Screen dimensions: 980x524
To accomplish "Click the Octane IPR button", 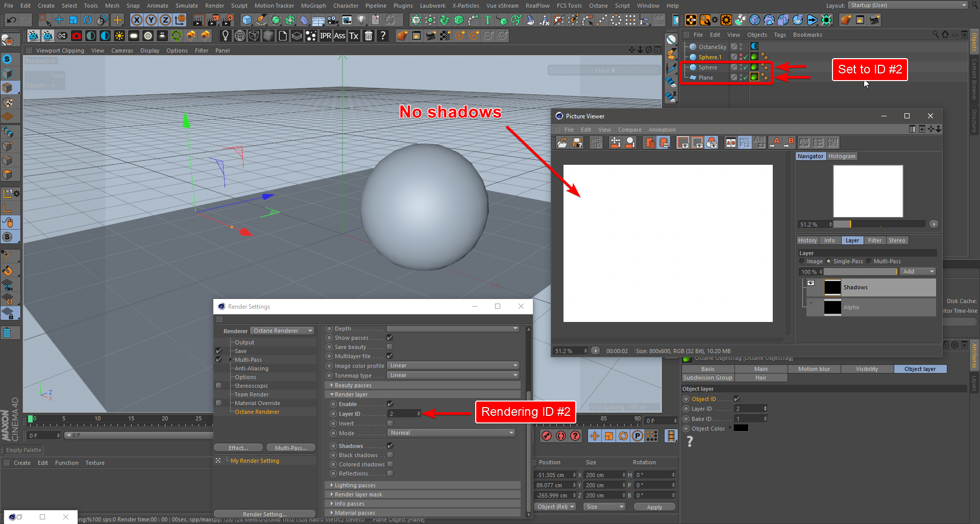I will point(326,36).
